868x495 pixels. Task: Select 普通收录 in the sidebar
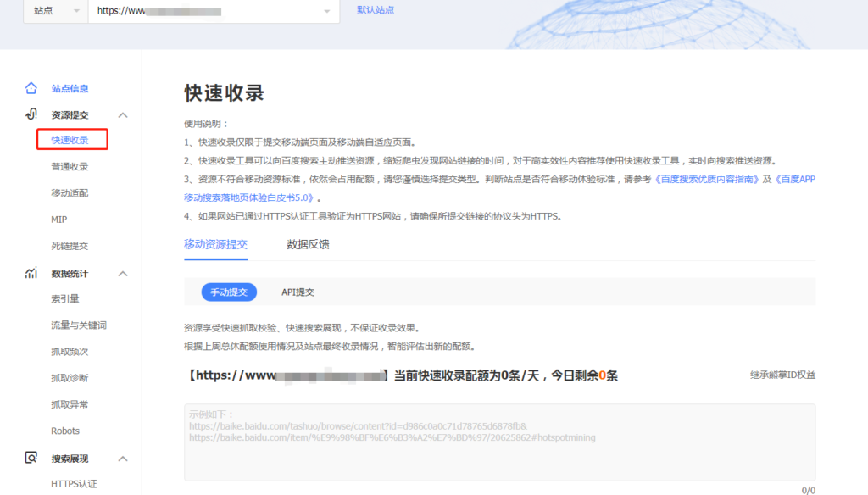click(x=70, y=167)
